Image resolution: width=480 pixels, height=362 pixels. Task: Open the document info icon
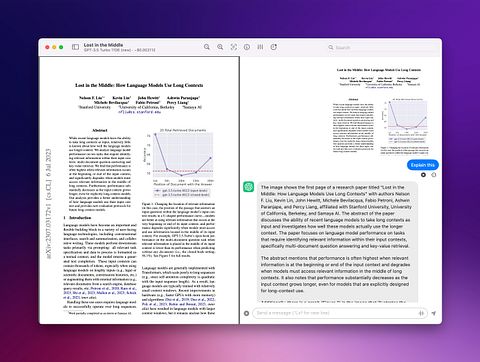(247, 47)
